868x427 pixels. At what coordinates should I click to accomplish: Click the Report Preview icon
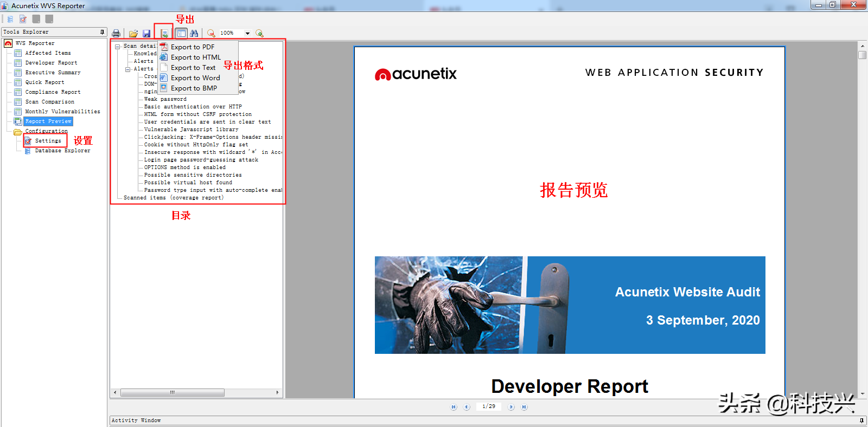tap(18, 121)
